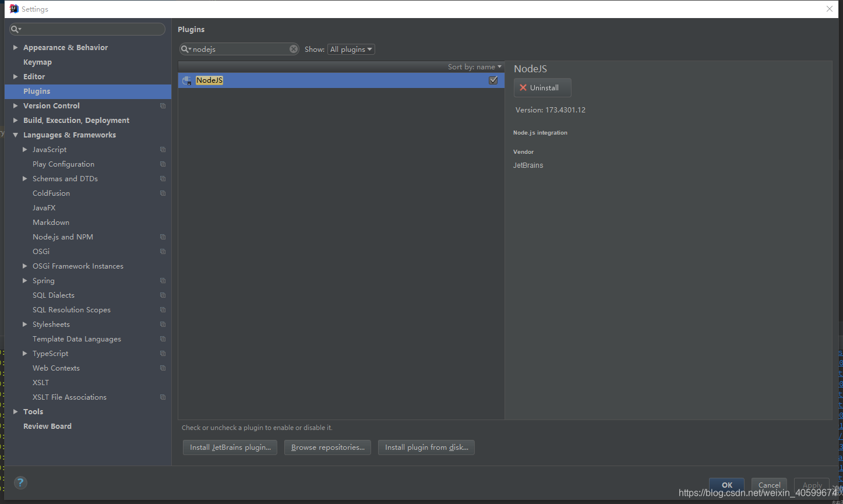Click the NodeJS plugin icon in list
Image resolution: width=843 pixels, height=504 pixels.
click(187, 80)
